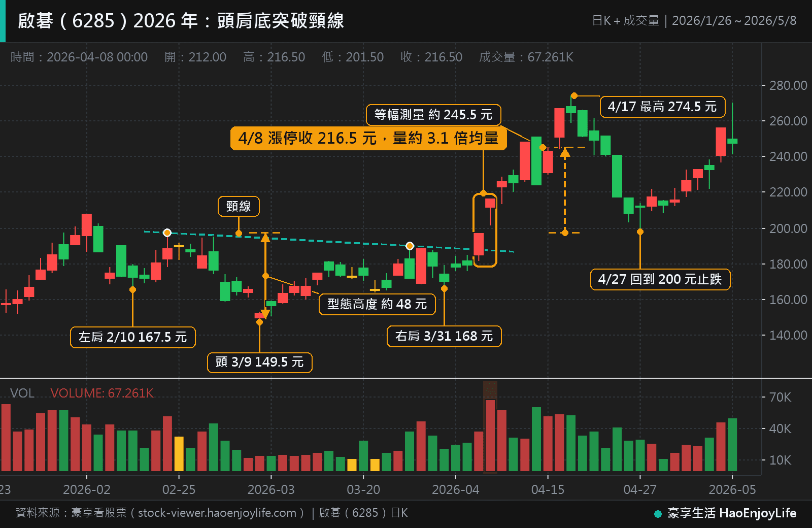Viewport: 812px width, 528px height.
Task: Click the 等幅測量 約 245.5 元 annotation
Action: (433, 115)
